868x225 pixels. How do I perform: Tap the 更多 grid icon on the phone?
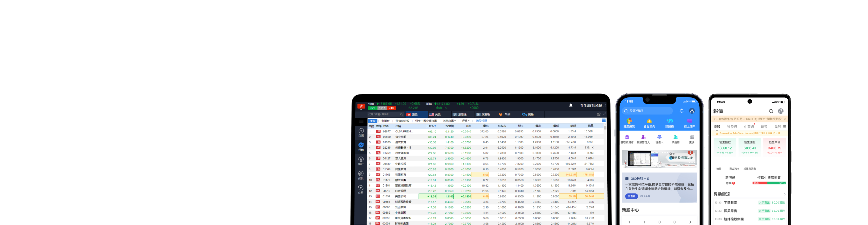(691, 139)
